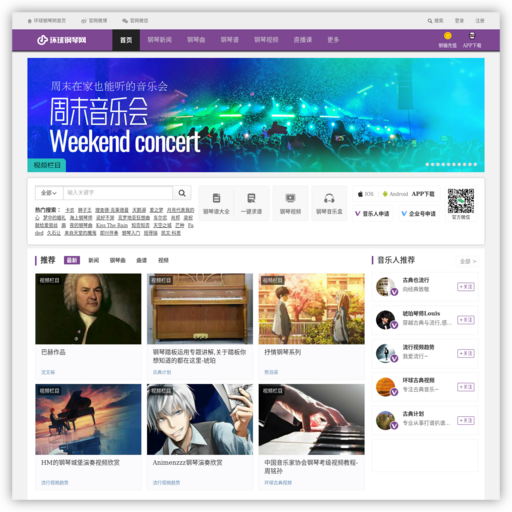Select the 新闻 recommendation tab
The height and width of the screenshot is (512, 512).
[94, 260]
